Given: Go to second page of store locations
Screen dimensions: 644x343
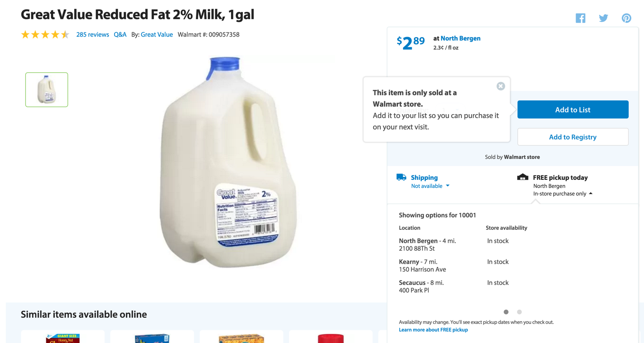Looking at the screenshot, I should tap(519, 312).
